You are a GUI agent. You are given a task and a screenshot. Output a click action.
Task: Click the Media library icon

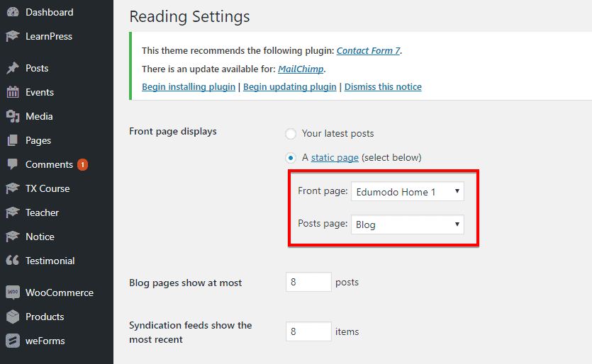coord(12,116)
